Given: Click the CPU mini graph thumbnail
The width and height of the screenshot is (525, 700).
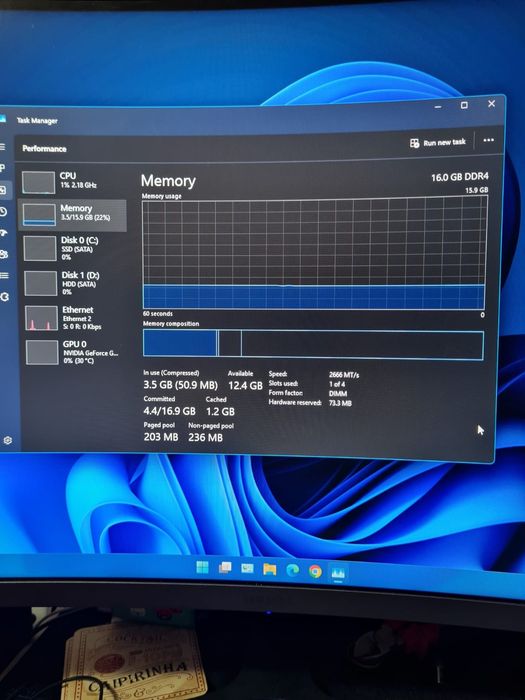Looking at the screenshot, I should [38, 183].
